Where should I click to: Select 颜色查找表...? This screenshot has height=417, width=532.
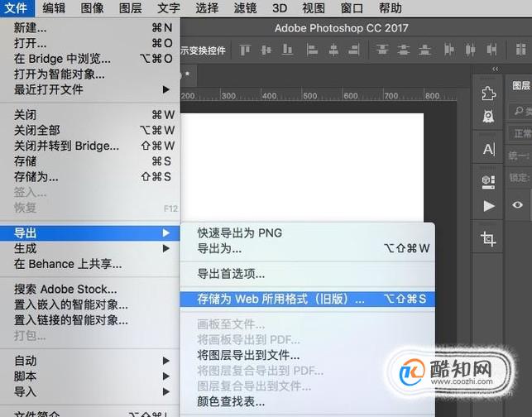coord(308,402)
